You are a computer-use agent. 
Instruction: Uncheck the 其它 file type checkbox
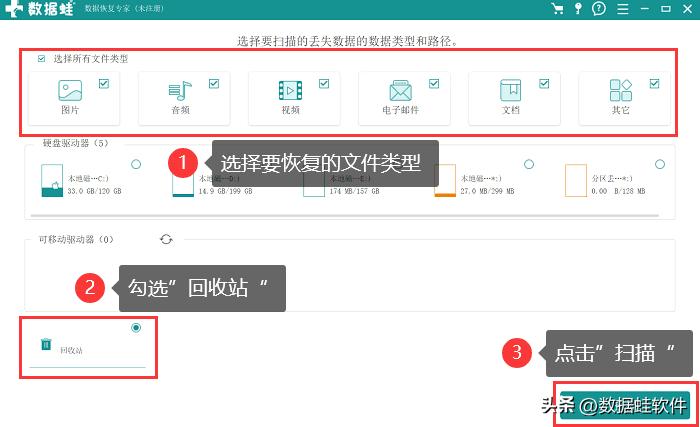(654, 84)
